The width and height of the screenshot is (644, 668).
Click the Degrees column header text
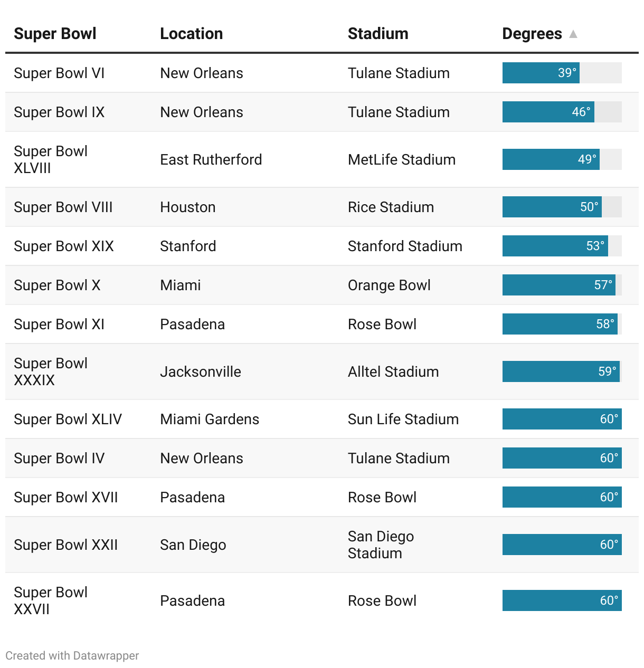pos(532,34)
